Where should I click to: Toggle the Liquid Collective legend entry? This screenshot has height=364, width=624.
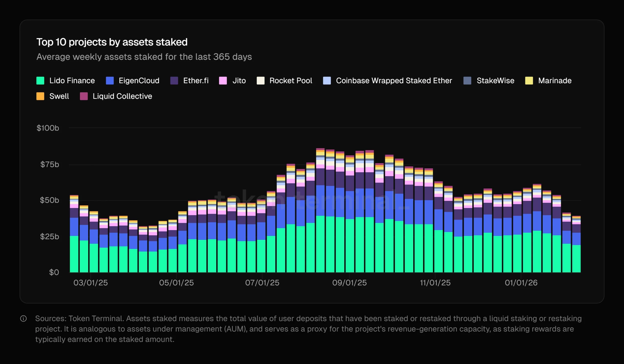pyautogui.click(x=122, y=96)
